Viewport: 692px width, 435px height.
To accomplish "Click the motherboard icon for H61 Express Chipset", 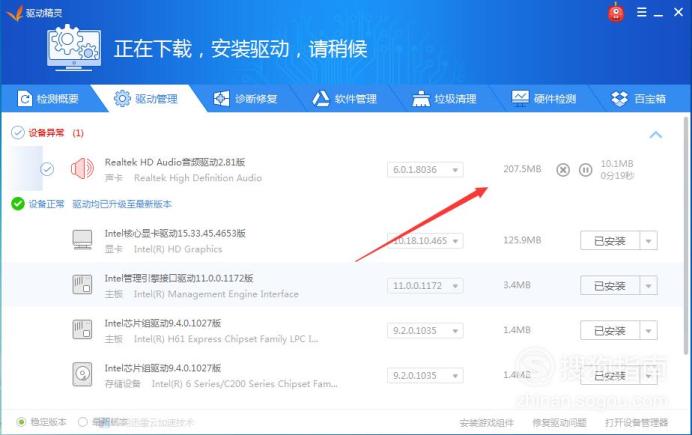I will (83, 330).
